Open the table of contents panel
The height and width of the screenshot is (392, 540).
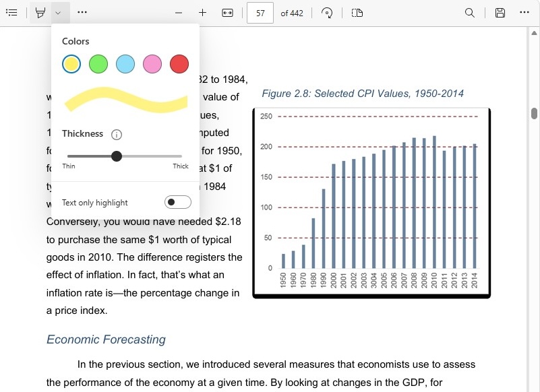click(x=11, y=13)
